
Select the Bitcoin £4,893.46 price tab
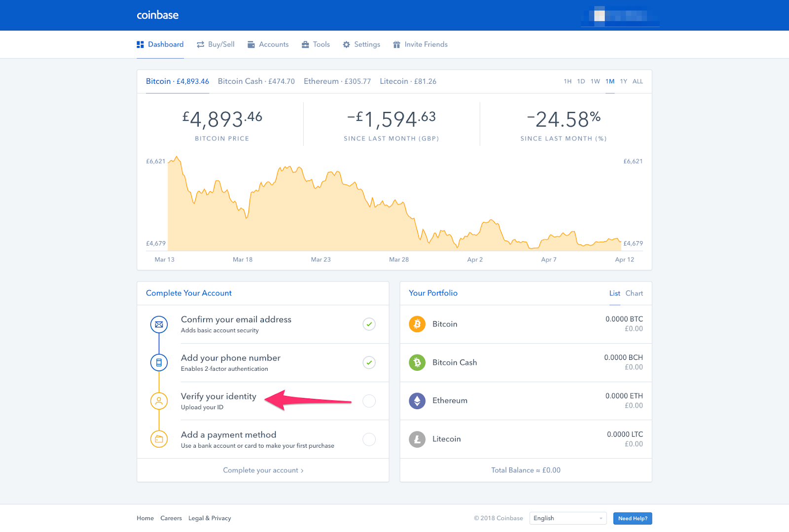point(178,81)
